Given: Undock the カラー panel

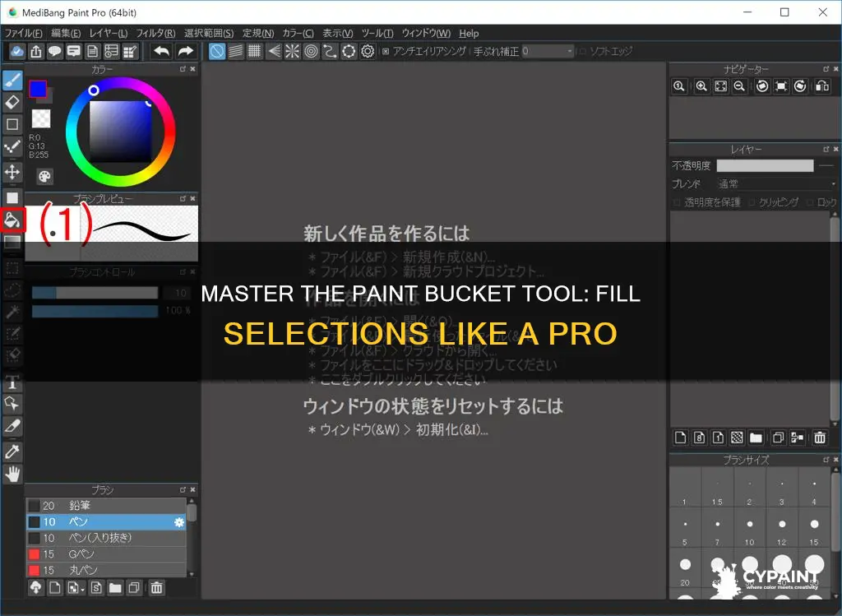Looking at the screenshot, I should (183, 69).
